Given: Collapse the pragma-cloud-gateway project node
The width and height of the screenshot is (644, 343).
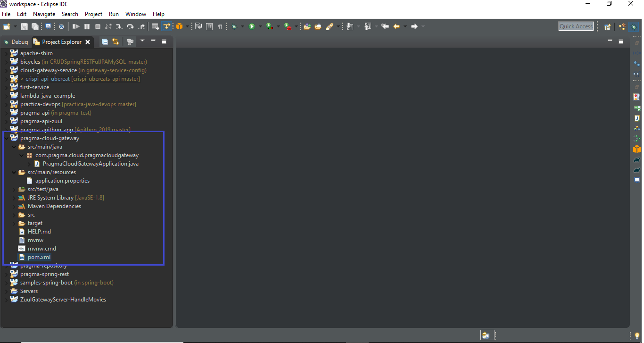Looking at the screenshot, I should (x=6, y=139).
